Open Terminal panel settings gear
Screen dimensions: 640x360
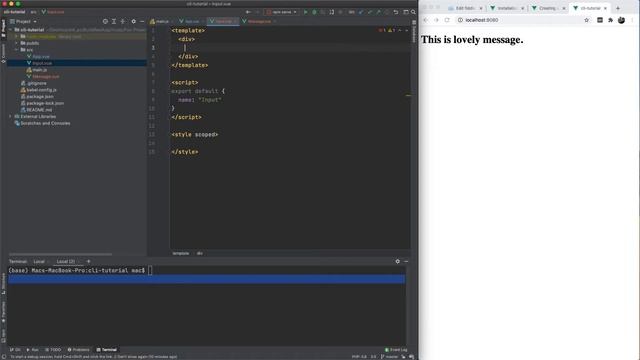tap(398, 261)
